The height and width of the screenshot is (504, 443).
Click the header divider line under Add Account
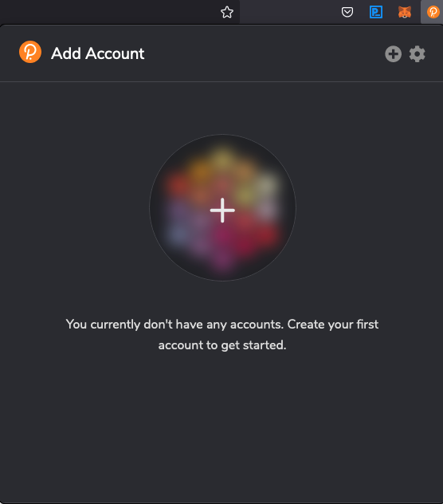click(221, 81)
